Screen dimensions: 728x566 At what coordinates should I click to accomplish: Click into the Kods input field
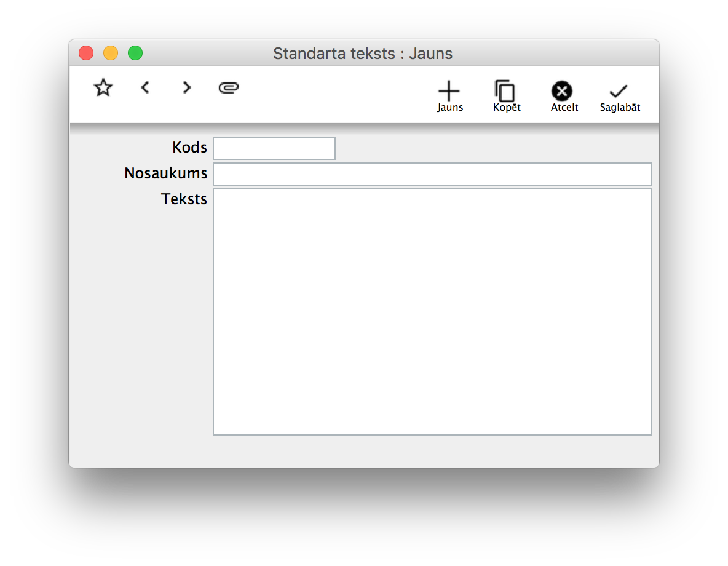pyautogui.click(x=274, y=148)
